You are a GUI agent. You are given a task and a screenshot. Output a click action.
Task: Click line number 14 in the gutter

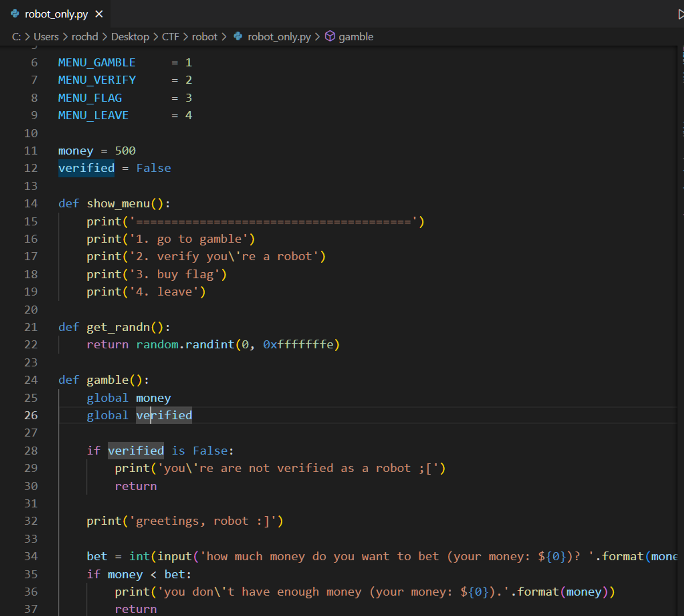[31, 204]
